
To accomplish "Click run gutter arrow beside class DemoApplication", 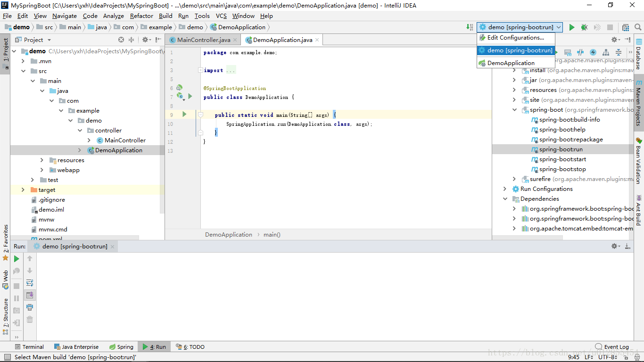I will (x=190, y=96).
